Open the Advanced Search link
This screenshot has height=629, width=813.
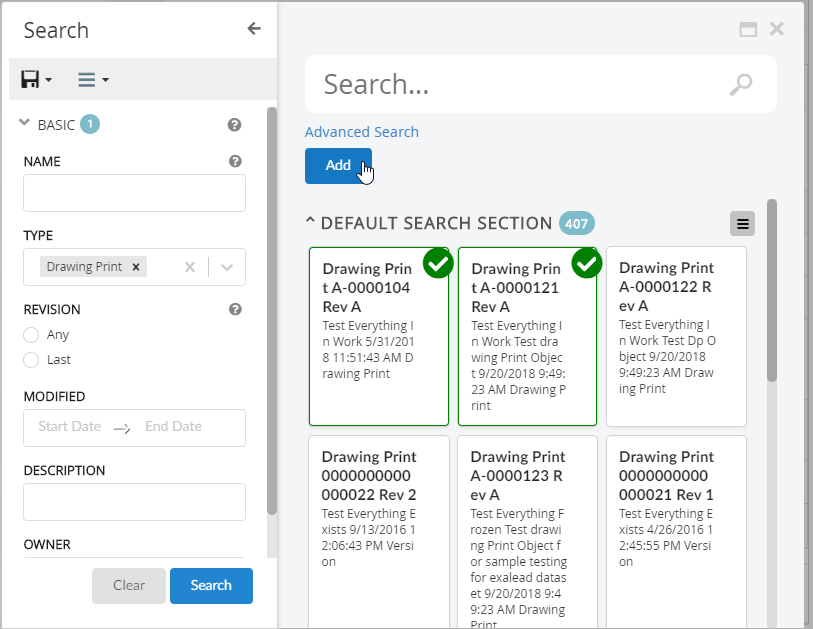pos(361,132)
